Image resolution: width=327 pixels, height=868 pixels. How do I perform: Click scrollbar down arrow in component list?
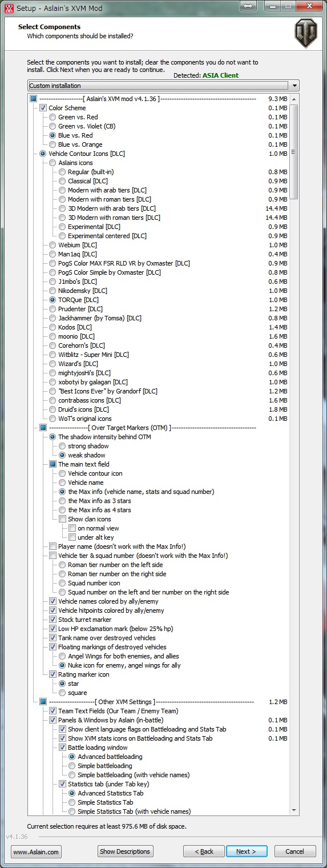[294, 810]
